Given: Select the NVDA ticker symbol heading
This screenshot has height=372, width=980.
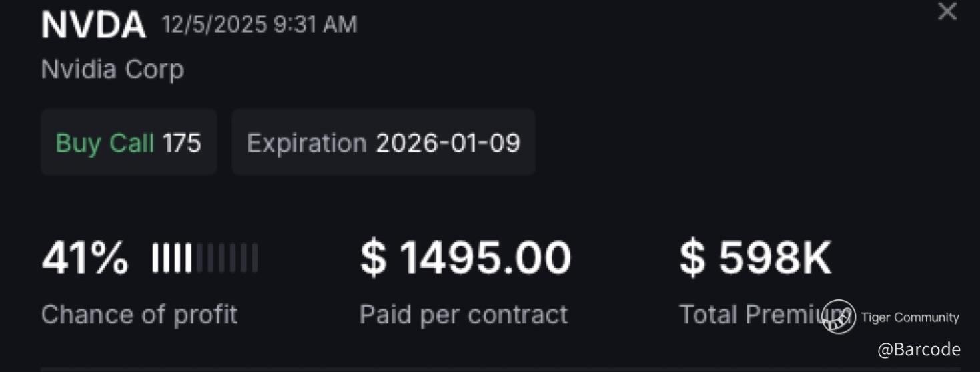Looking at the screenshot, I should tap(93, 25).
